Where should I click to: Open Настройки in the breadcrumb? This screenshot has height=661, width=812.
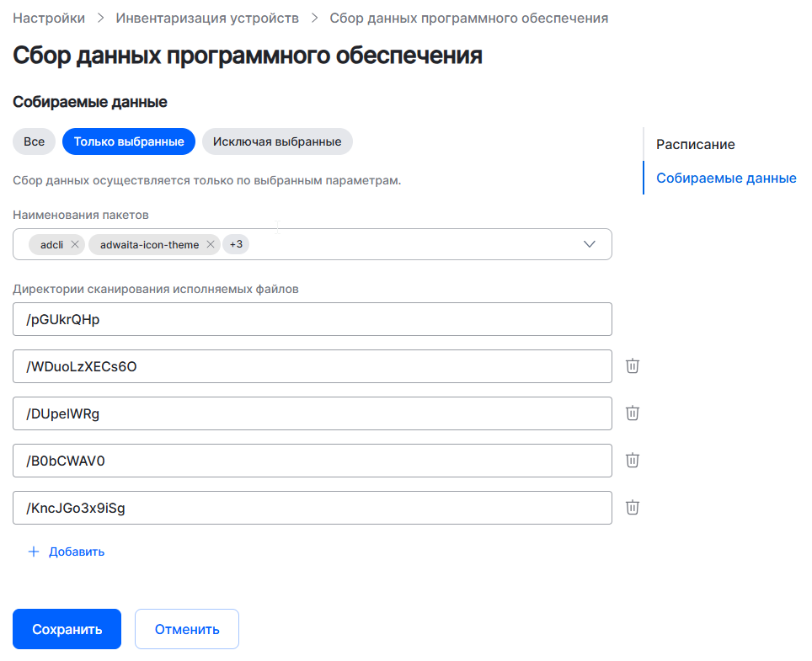coord(49,18)
